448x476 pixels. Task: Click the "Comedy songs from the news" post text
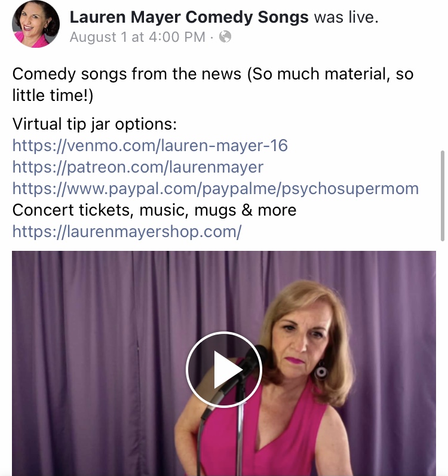coord(127,74)
